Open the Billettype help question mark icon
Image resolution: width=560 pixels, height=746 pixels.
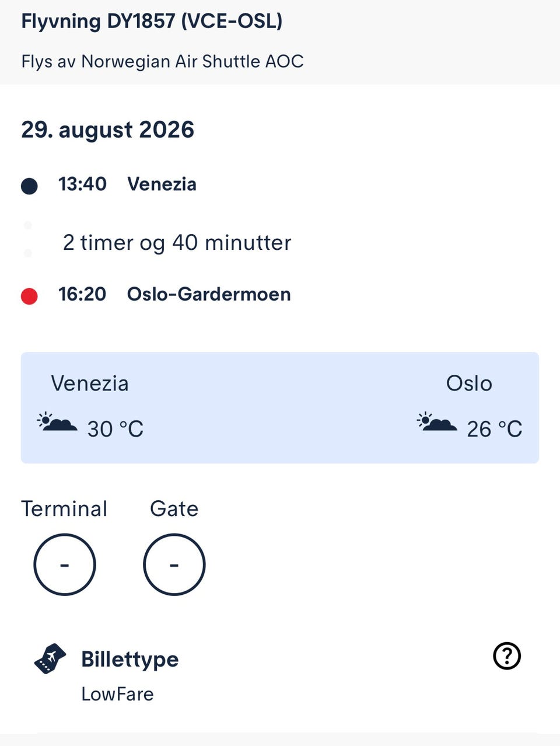coord(507,656)
